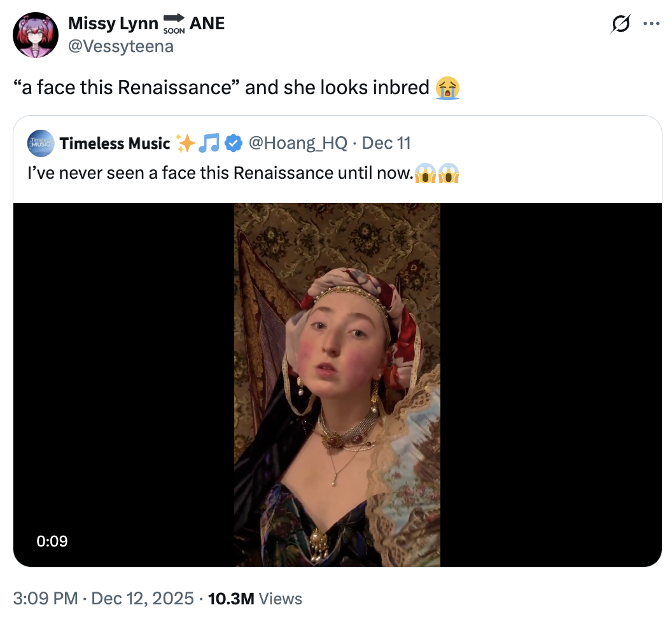Click Missy Lynn's anime profile avatar
The height and width of the screenshot is (626, 672).
pos(36,34)
